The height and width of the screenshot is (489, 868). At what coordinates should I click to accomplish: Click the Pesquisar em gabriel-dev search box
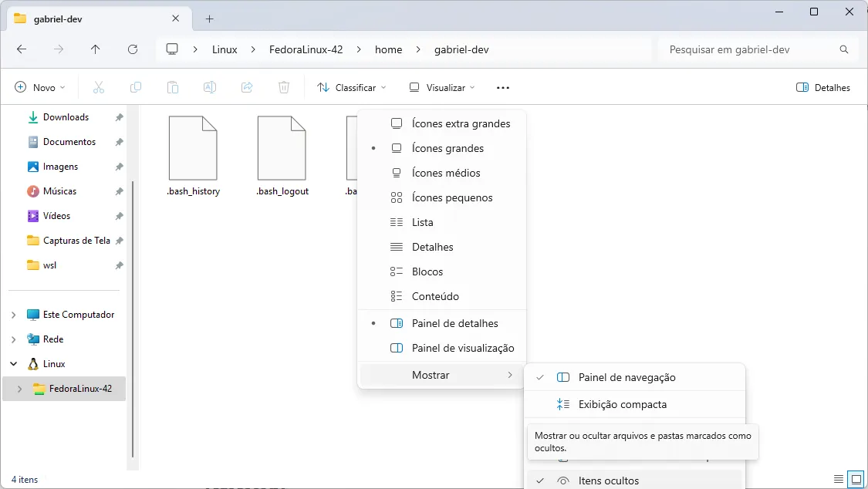point(758,49)
